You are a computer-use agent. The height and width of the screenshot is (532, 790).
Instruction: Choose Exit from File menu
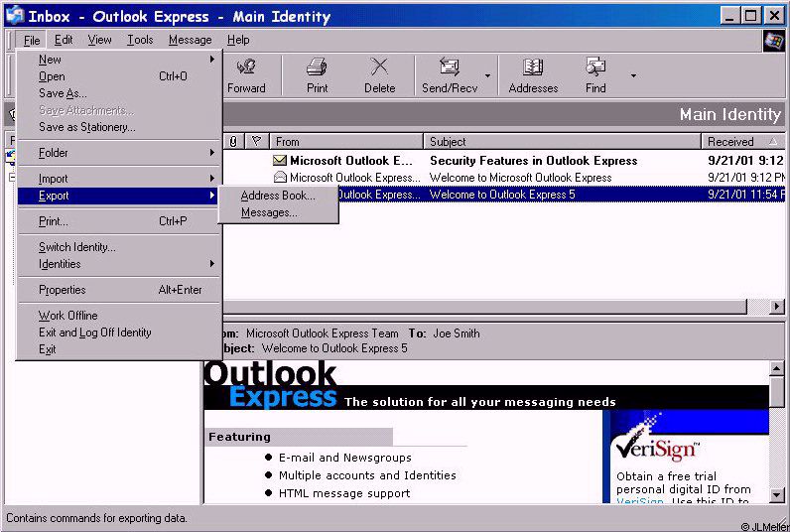[x=118, y=349]
